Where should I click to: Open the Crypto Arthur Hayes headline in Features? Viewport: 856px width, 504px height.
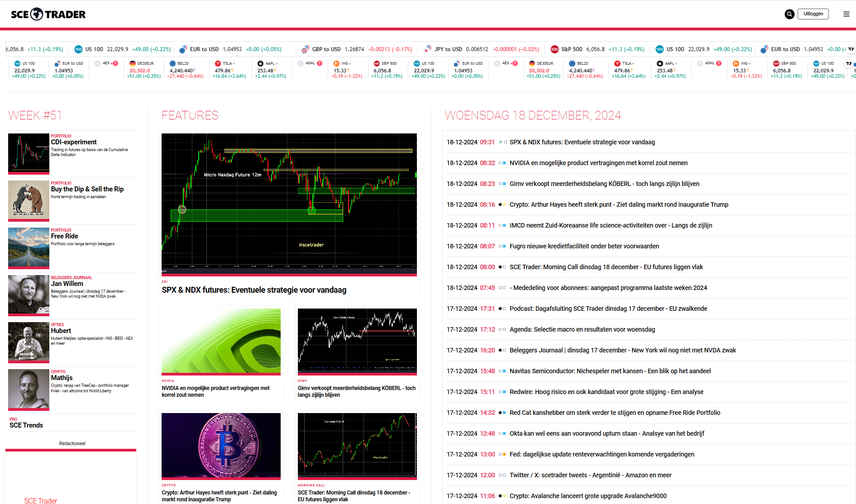pyautogui.click(x=219, y=496)
